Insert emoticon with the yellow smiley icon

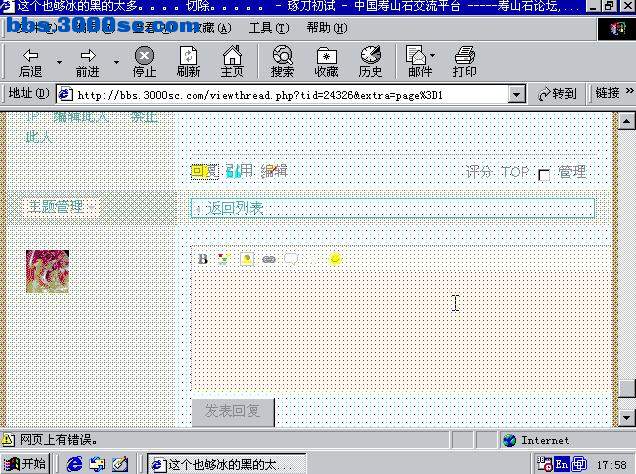[x=335, y=259]
